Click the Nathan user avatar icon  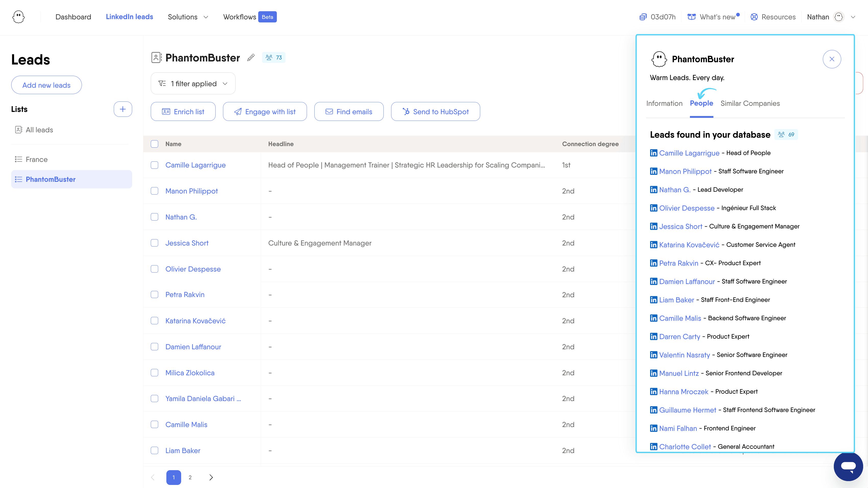[x=838, y=17]
